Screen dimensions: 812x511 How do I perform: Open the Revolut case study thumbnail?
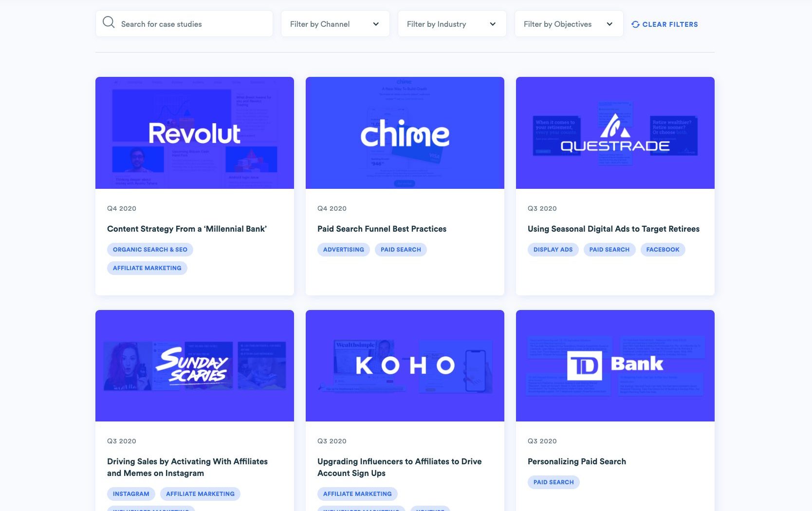(x=195, y=133)
